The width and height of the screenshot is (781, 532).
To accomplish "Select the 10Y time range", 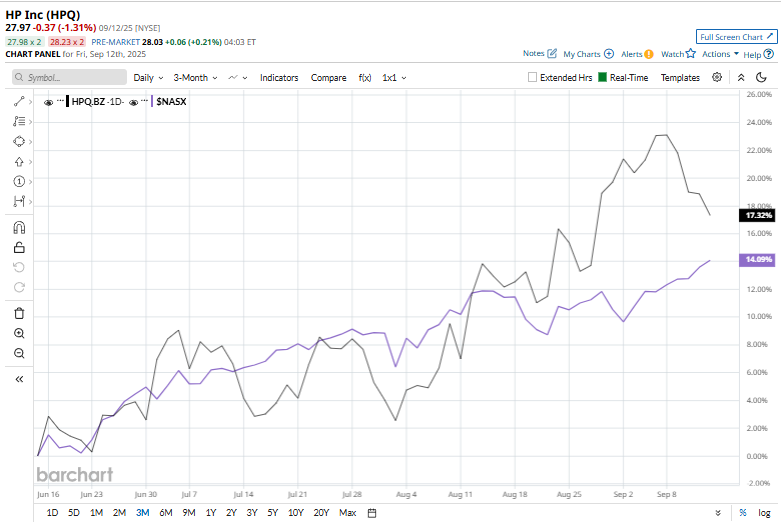I will tap(296, 513).
